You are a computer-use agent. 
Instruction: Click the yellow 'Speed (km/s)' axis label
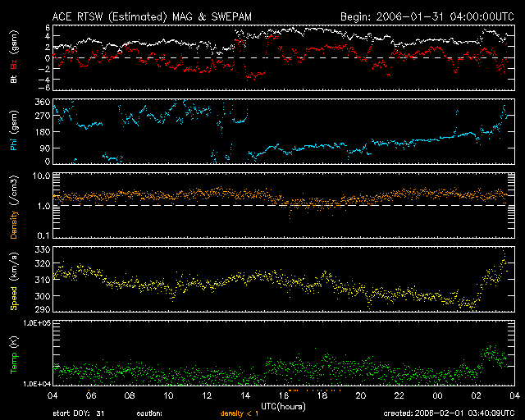(14, 281)
